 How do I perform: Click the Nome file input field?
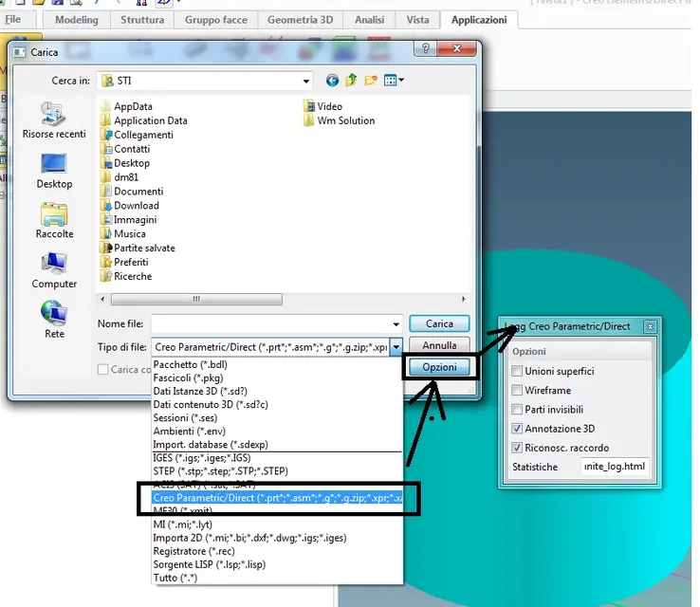coord(277,324)
